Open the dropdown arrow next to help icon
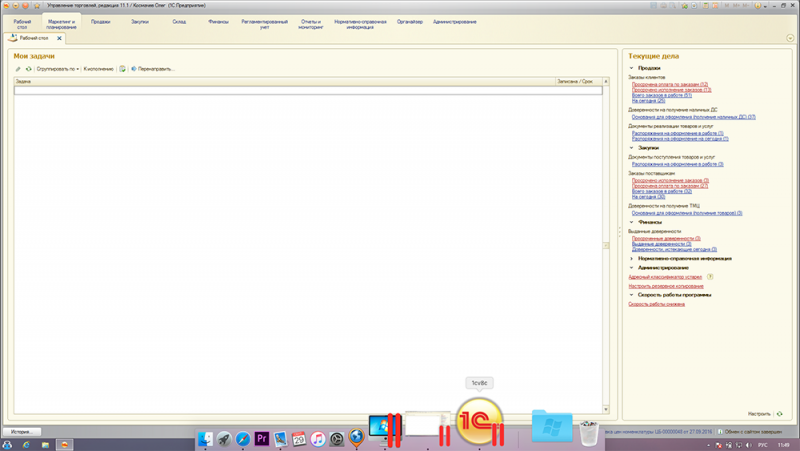Image resolution: width=800 pixels, height=451 pixels. [x=765, y=6]
